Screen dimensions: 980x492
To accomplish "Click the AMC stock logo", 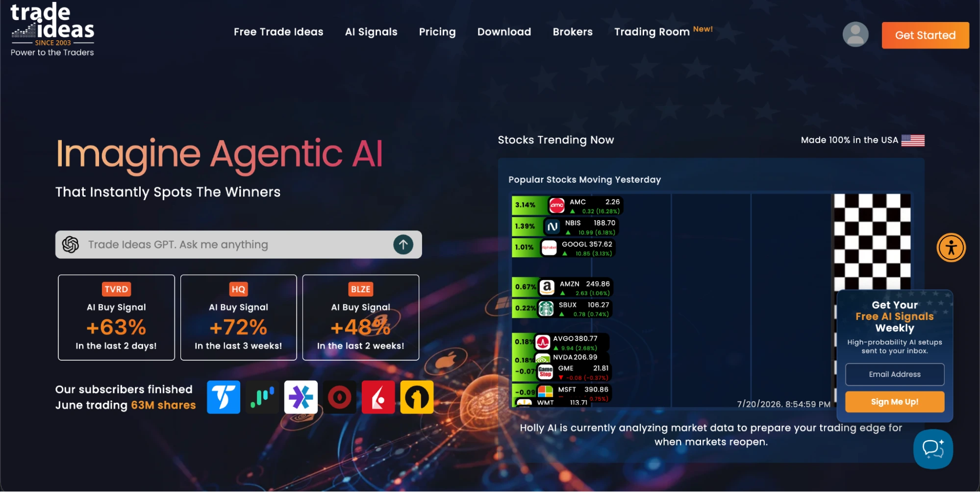I will tap(557, 206).
